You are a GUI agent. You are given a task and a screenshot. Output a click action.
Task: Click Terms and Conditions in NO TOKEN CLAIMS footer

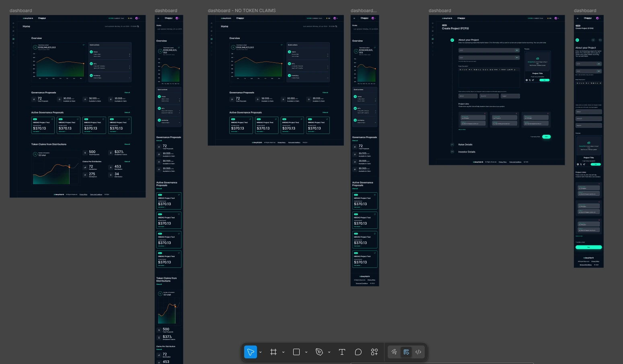(x=294, y=142)
